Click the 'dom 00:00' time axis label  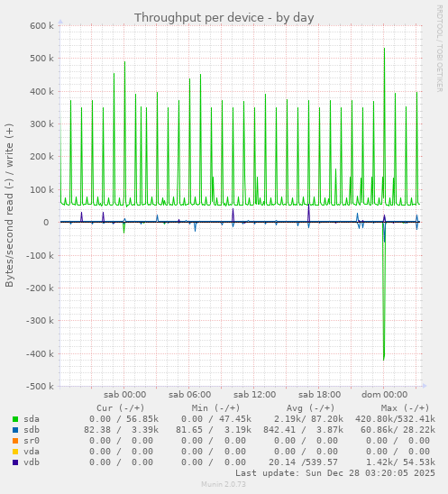coord(384,395)
